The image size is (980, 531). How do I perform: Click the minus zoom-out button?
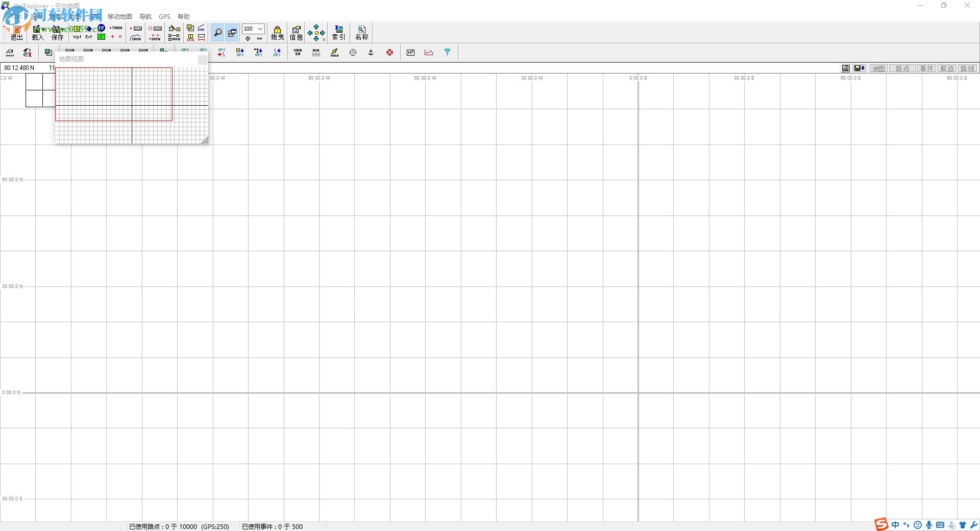pyautogui.click(x=259, y=38)
